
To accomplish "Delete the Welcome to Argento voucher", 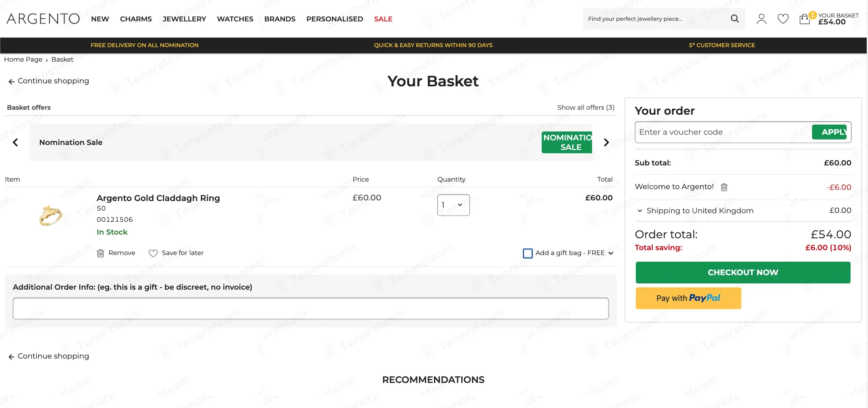I will click(x=724, y=187).
